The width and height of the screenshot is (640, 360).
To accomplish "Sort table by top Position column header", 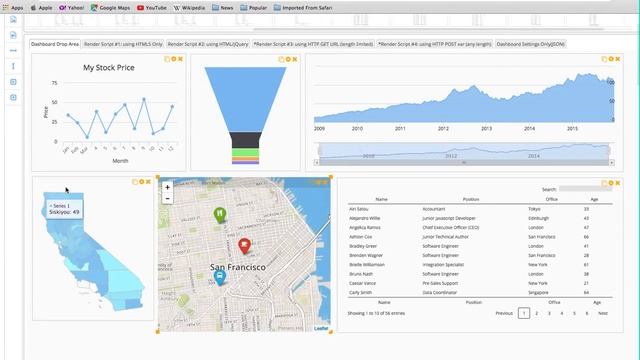I will [x=471, y=199].
